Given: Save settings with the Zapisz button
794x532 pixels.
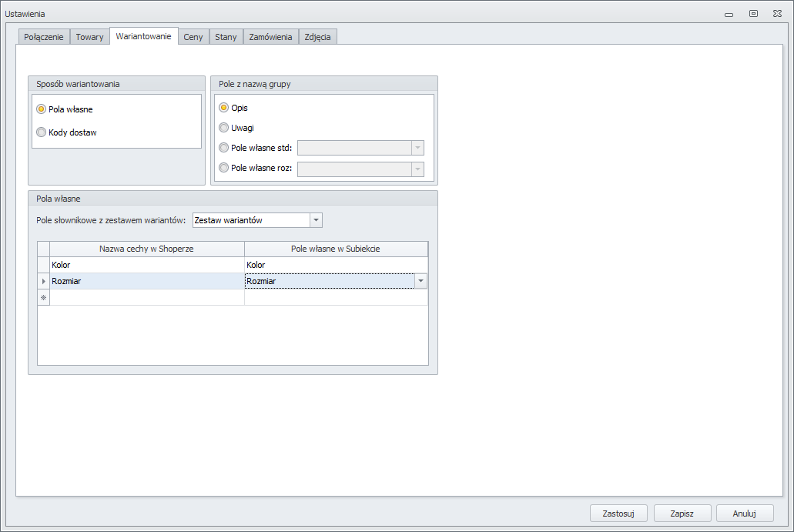Looking at the screenshot, I should pyautogui.click(x=682, y=514).
